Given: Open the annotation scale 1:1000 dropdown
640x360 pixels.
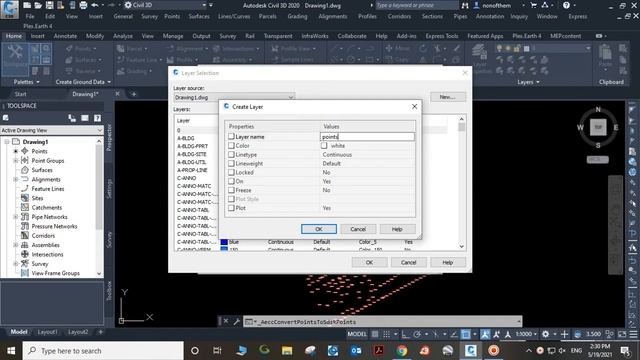Looking at the screenshot, I should coord(526,334).
